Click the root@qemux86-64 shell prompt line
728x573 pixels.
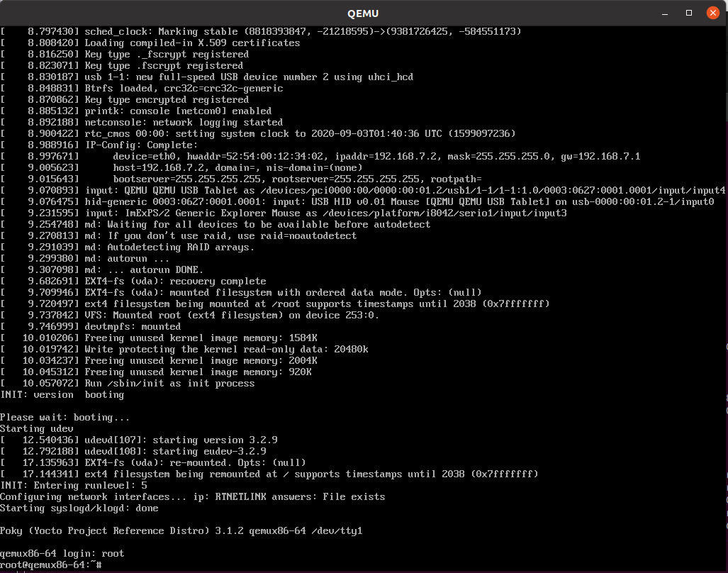pyautogui.click(x=51, y=564)
